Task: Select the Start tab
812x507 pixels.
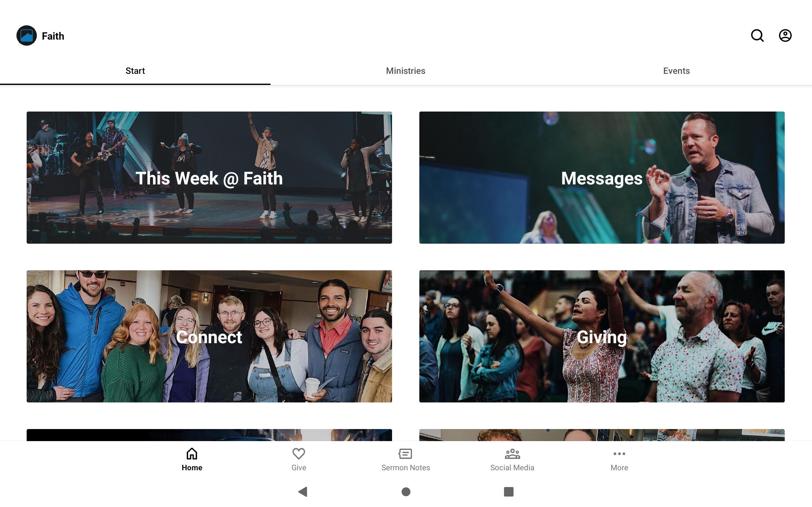Action: tap(135, 71)
